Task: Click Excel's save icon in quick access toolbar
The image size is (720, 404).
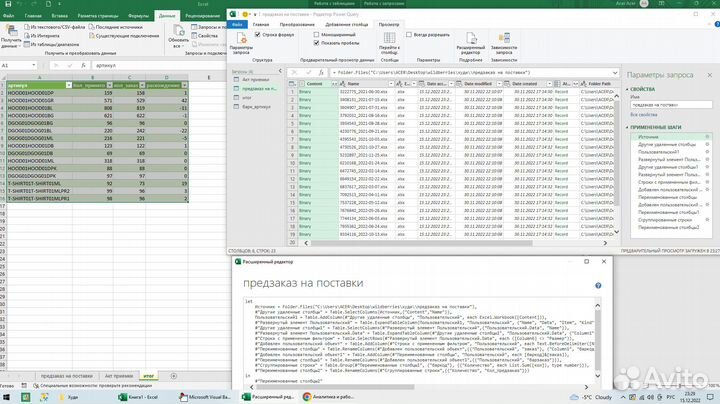Action: pyautogui.click(x=7, y=4)
